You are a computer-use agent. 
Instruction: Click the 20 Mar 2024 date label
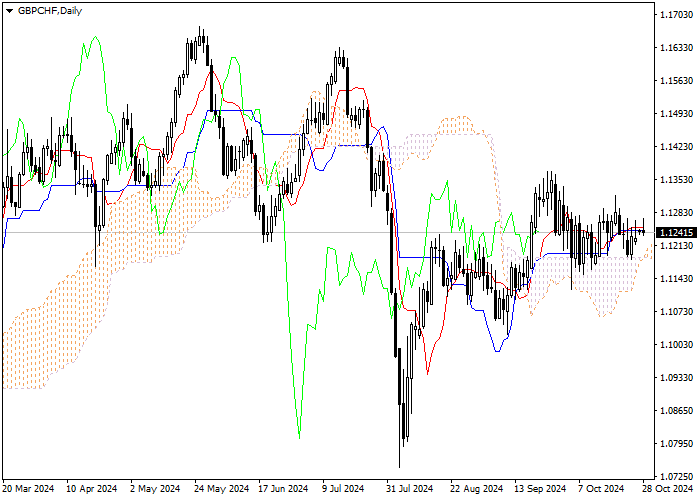[28, 489]
